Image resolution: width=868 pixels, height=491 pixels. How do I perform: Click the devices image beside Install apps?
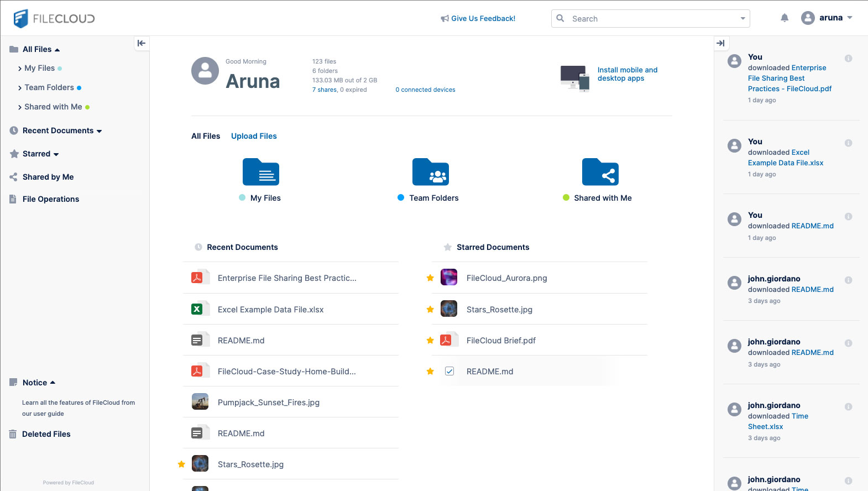click(x=575, y=78)
